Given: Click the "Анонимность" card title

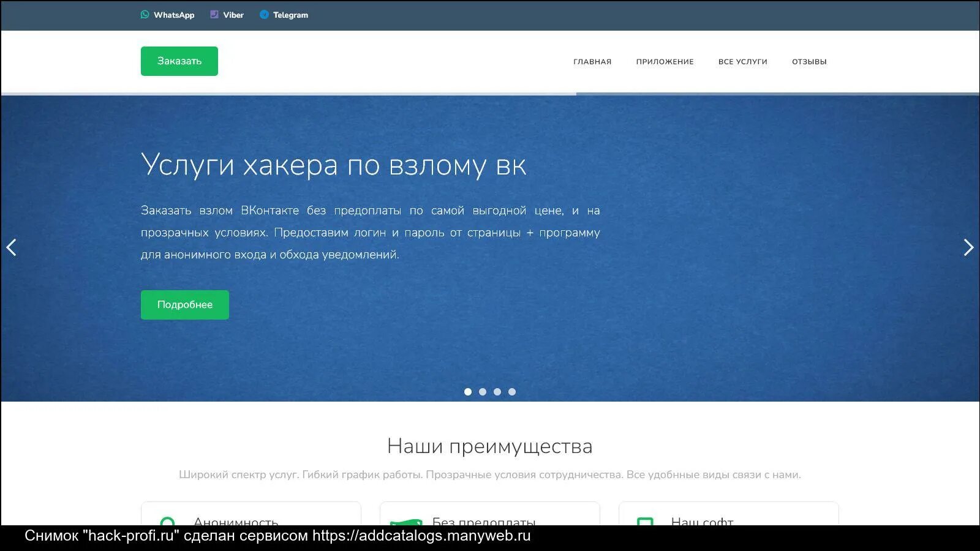Looking at the screenshot, I should (236, 521).
